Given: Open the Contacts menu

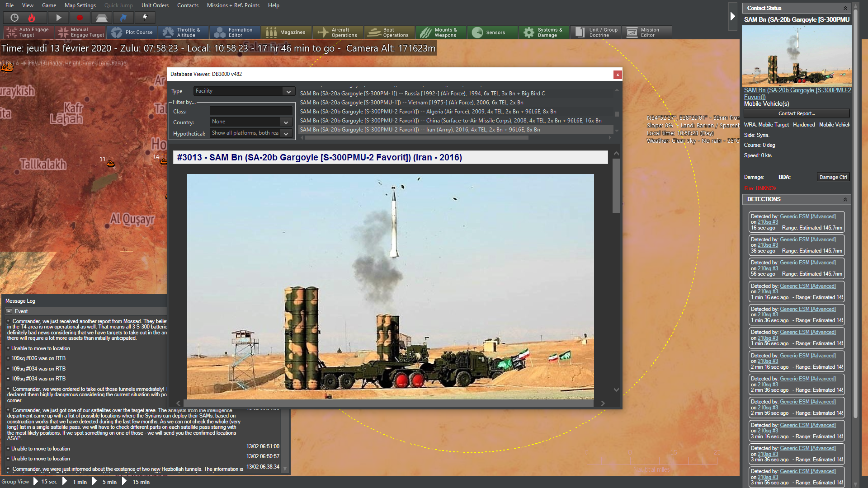Looking at the screenshot, I should (188, 5).
